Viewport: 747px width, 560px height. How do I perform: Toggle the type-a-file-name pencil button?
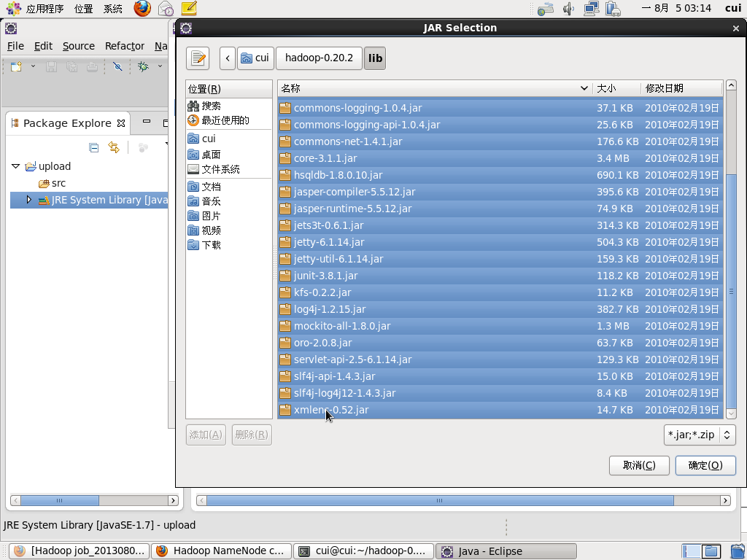click(x=198, y=58)
